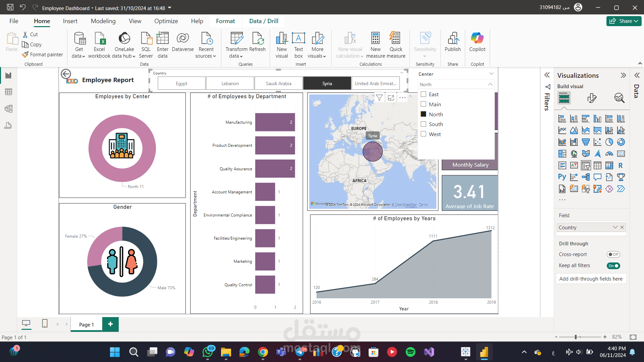Check the South center checkbox
644x362 pixels.
click(423, 124)
